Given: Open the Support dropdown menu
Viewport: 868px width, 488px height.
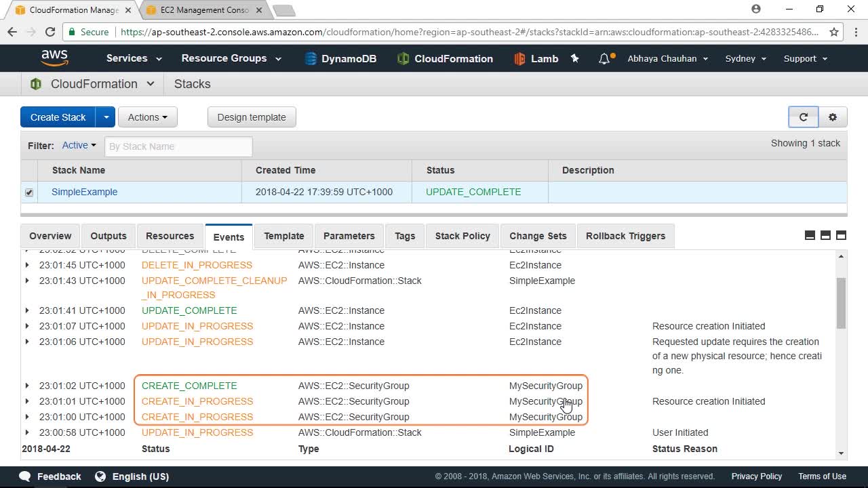Looking at the screenshot, I should pos(806,58).
